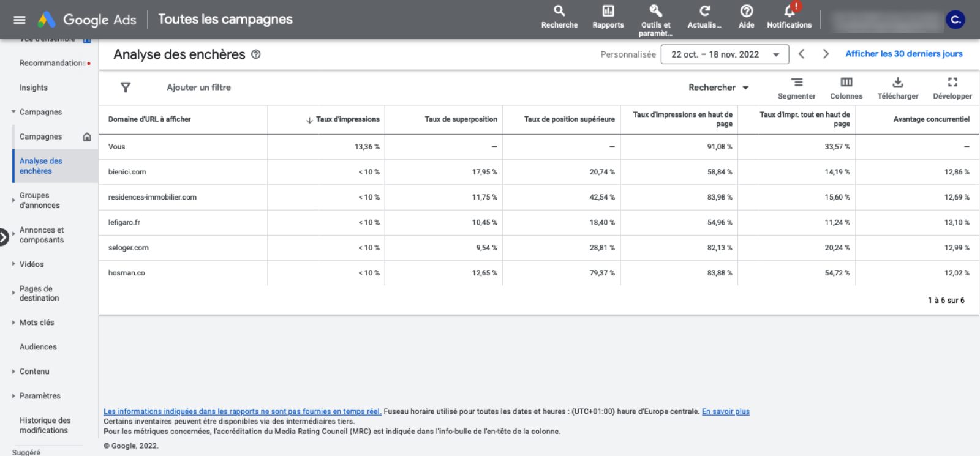
Task: Expand table with Développer icon
Action: pos(952,83)
